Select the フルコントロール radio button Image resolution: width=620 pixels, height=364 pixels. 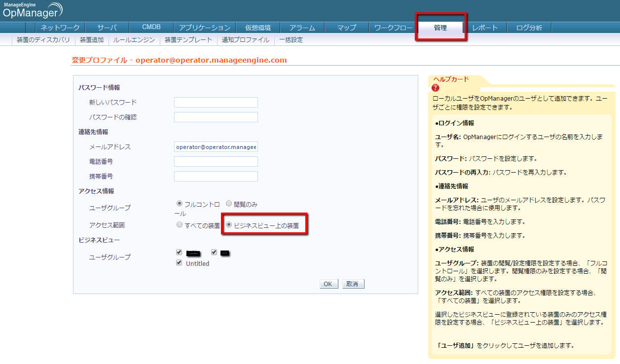coord(180,203)
